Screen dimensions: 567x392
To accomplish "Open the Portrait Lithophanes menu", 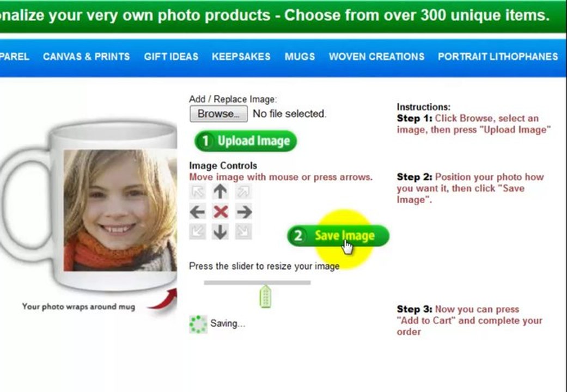I will (x=498, y=57).
